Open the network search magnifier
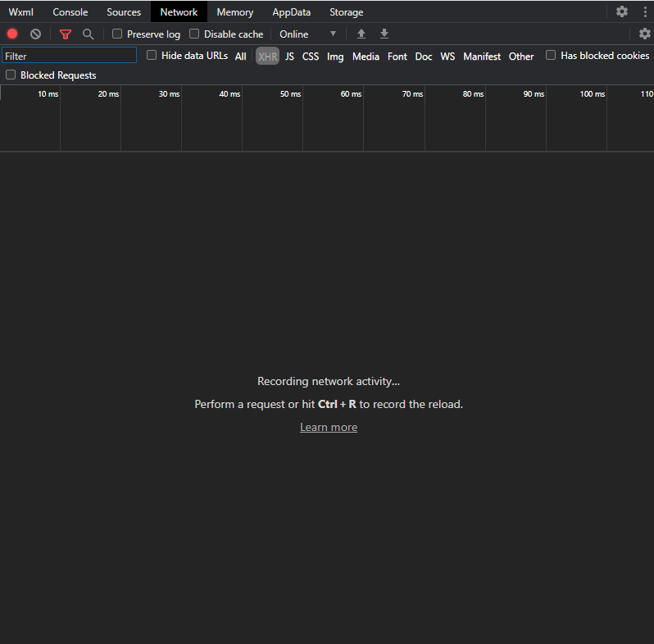The image size is (654, 644). pos(88,34)
